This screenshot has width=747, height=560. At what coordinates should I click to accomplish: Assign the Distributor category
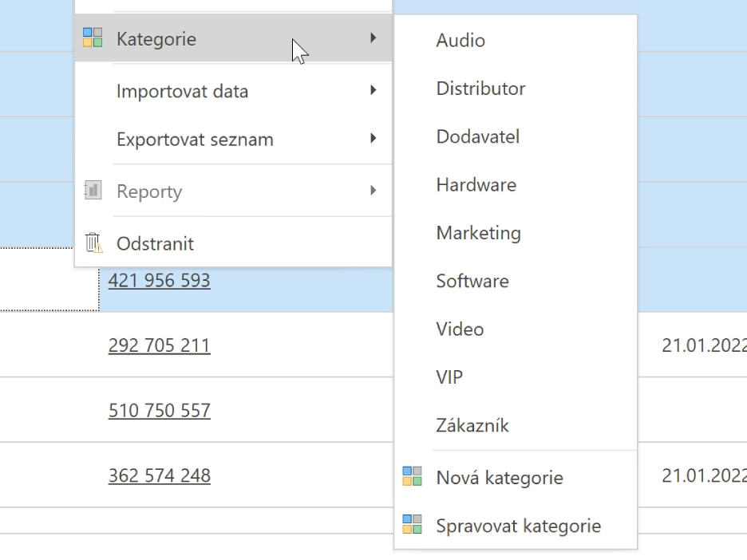click(516, 89)
